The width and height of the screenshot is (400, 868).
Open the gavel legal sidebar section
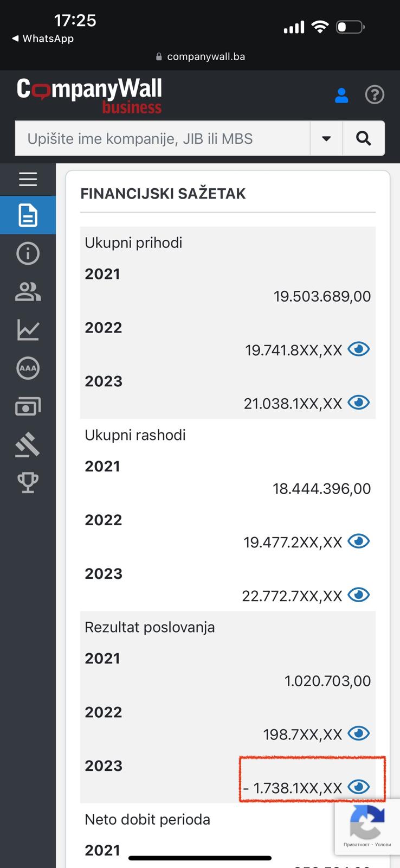[28, 444]
